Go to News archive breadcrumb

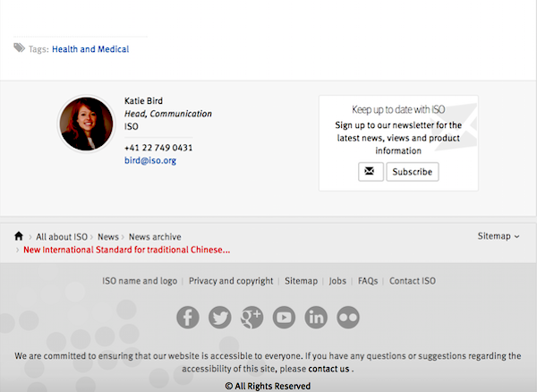click(x=155, y=237)
